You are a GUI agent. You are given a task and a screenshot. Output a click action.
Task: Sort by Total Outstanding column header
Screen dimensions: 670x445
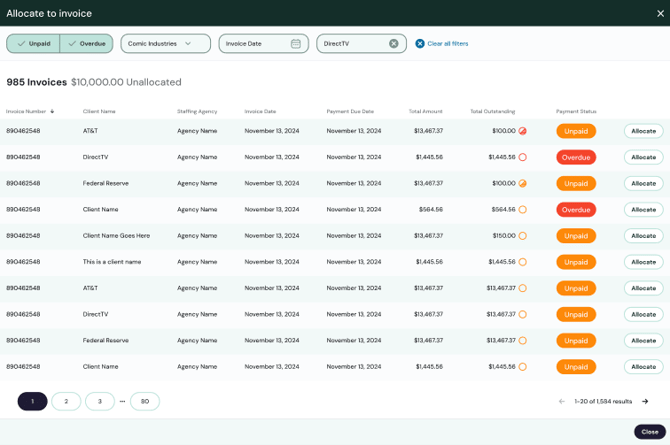(x=493, y=111)
